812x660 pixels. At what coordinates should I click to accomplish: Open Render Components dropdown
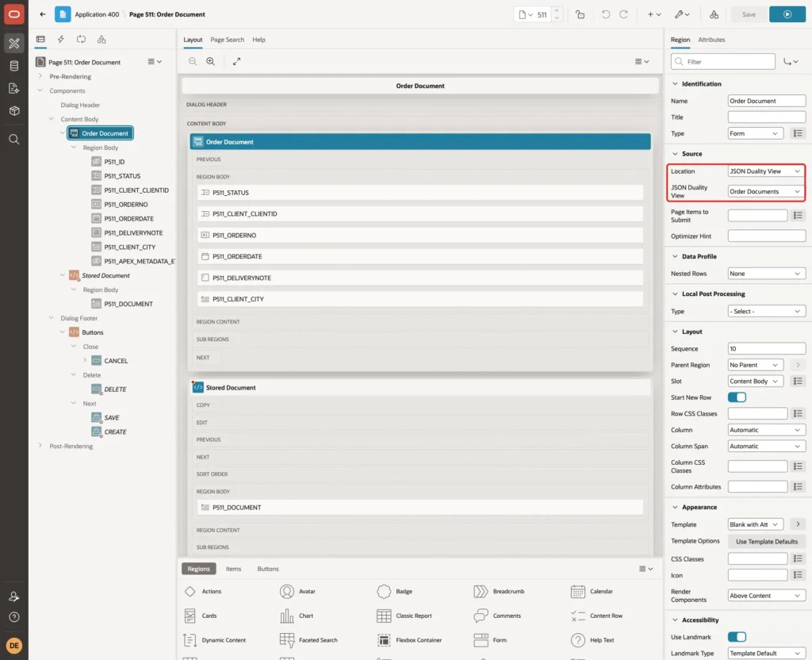tap(766, 596)
